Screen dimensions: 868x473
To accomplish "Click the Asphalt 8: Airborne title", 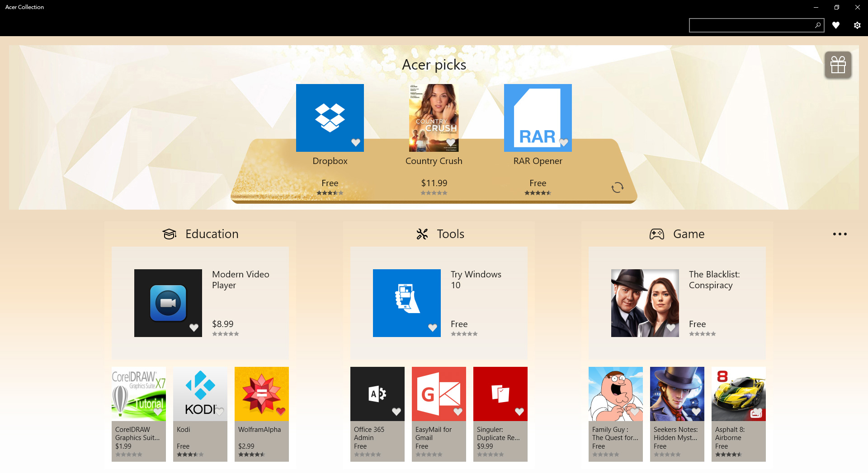I will pyautogui.click(x=730, y=433).
